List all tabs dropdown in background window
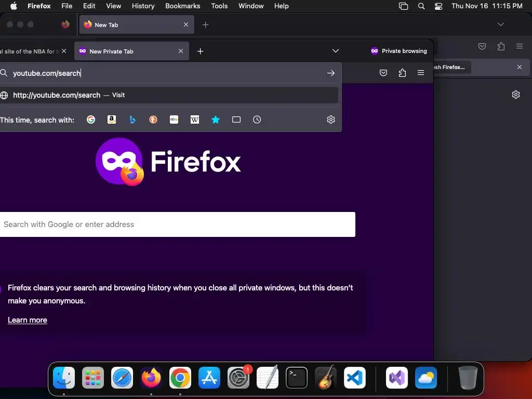532x399 pixels. [x=500, y=24]
